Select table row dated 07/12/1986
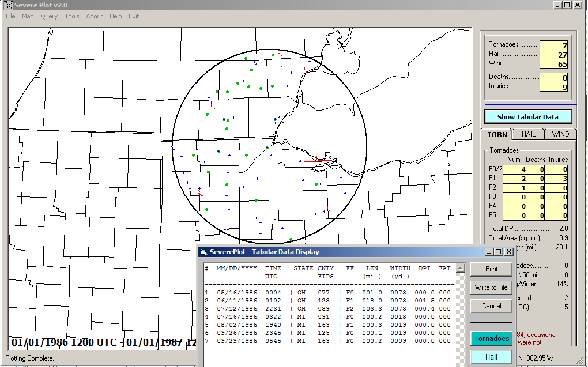 328,309
